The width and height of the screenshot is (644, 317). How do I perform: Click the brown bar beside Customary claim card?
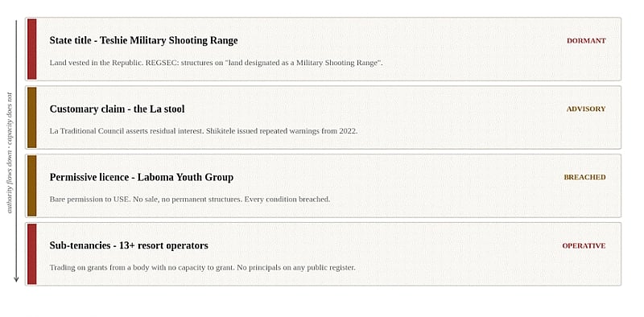[x=31, y=117]
